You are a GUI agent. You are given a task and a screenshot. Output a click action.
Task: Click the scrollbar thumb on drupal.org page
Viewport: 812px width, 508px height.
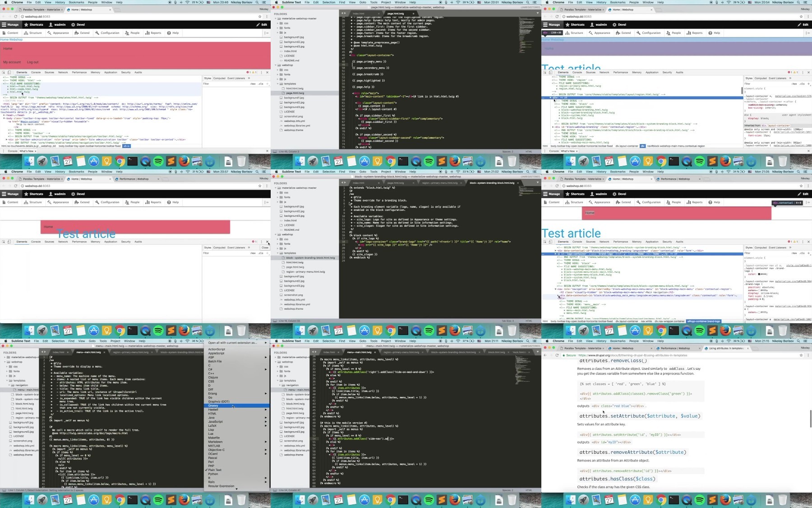pos(811,419)
